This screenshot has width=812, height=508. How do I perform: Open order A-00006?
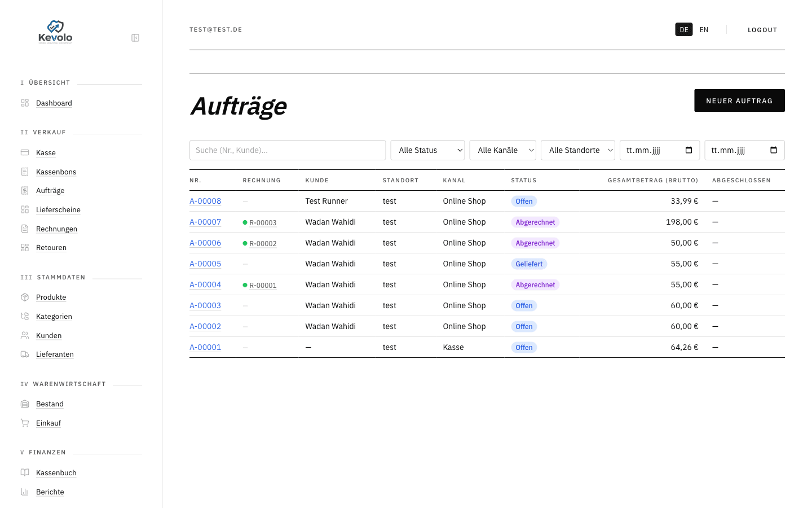[205, 243]
